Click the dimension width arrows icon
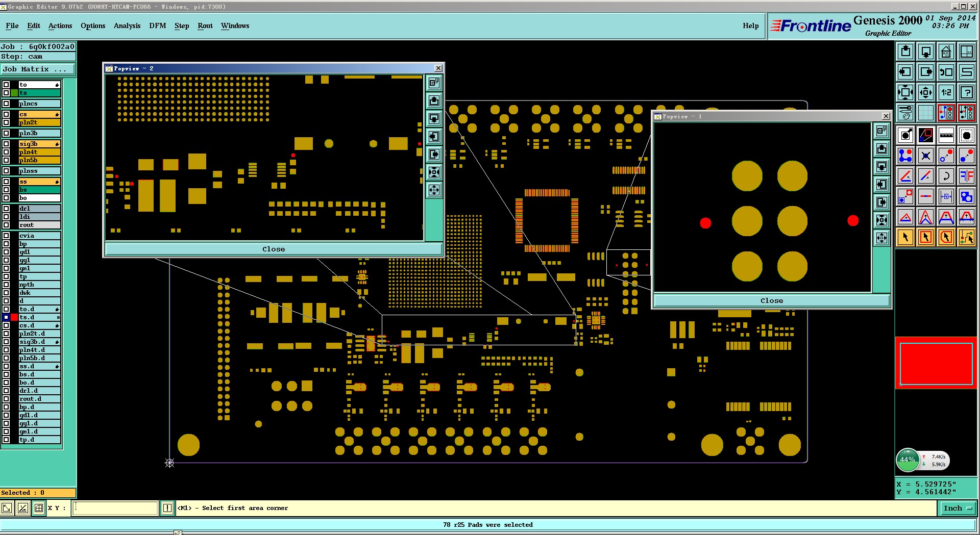 pyautogui.click(x=946, y=196)
